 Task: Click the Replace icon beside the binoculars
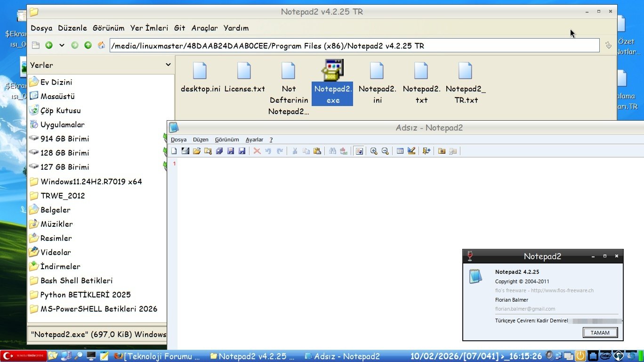[344, 151]
